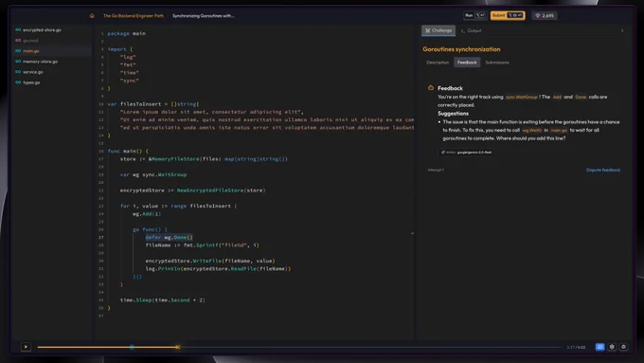This screenshot has height=363, width=644.
Task: Click the encryptedStore.WriteFile code line
Action: click(x=210, y=261)
